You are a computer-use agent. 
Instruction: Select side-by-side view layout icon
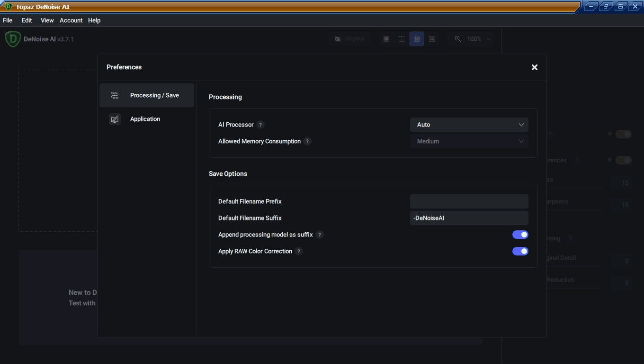pos(417,39)
